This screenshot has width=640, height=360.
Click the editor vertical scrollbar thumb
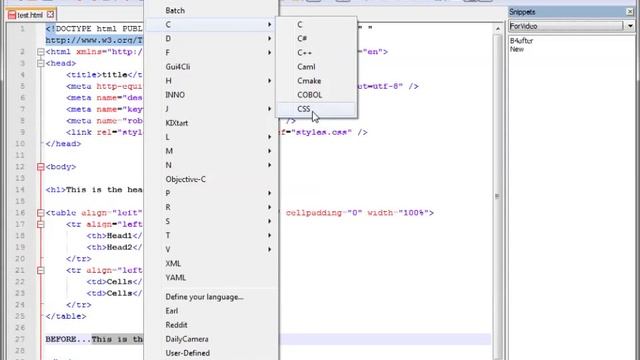[498, 196]
